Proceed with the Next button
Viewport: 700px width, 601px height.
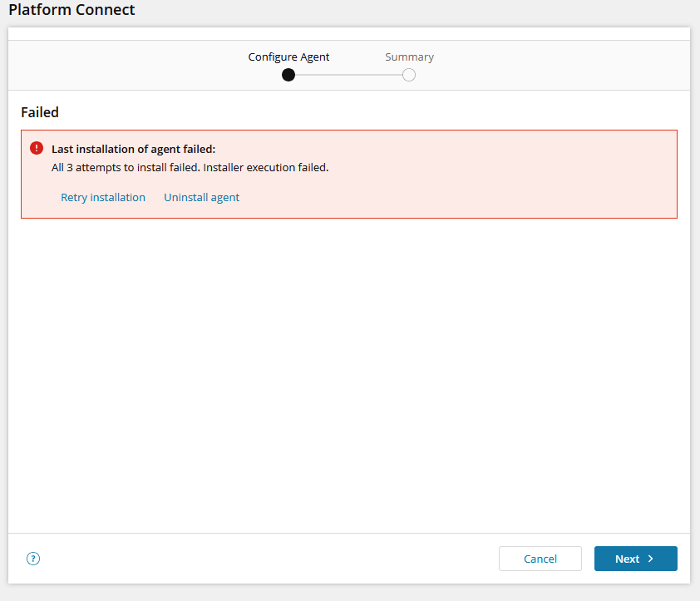click(x=636, y=559)
